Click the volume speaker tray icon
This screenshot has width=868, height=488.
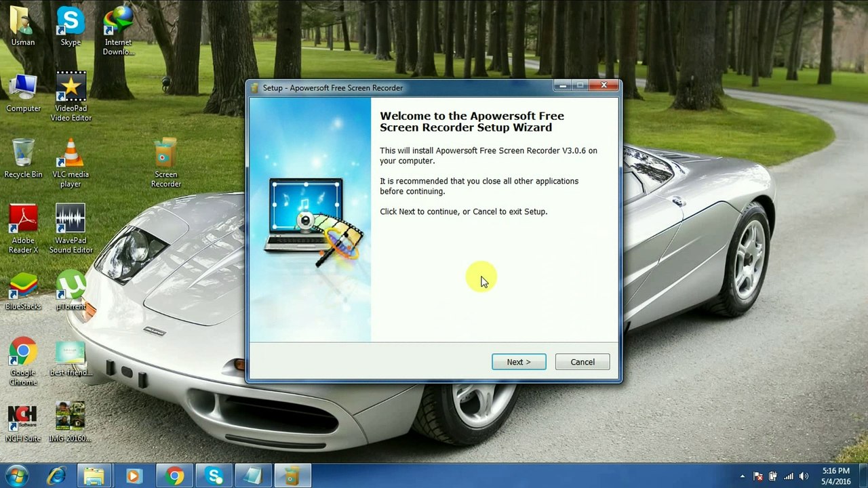tap(804, 476)
